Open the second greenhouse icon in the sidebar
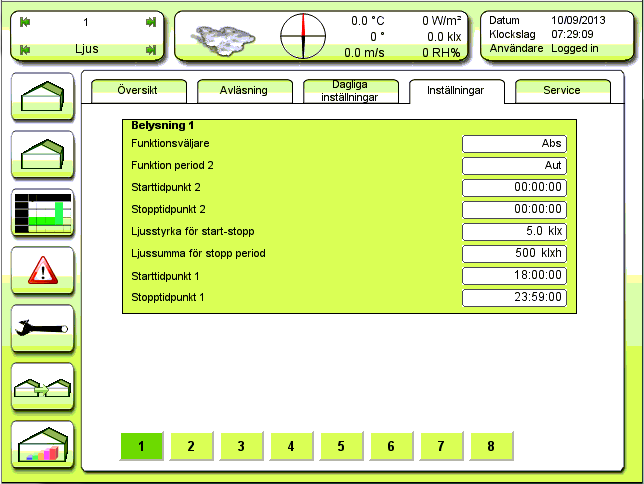Viewport: 644px width, 484px height. pyautogui.click(x=43, y=154)
